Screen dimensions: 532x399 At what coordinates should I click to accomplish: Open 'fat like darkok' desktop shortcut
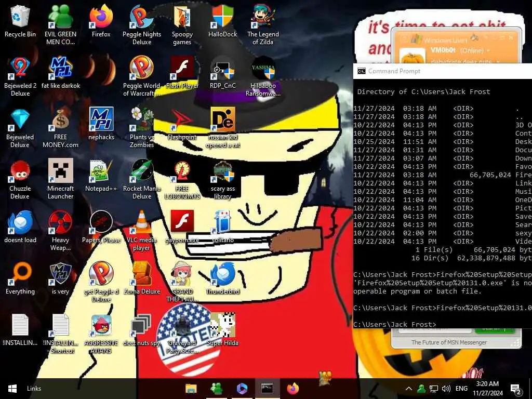(61, 73)
